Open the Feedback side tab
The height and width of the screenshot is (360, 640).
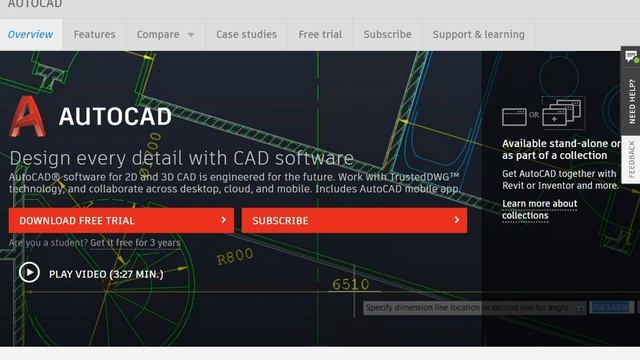click(631, 159)
